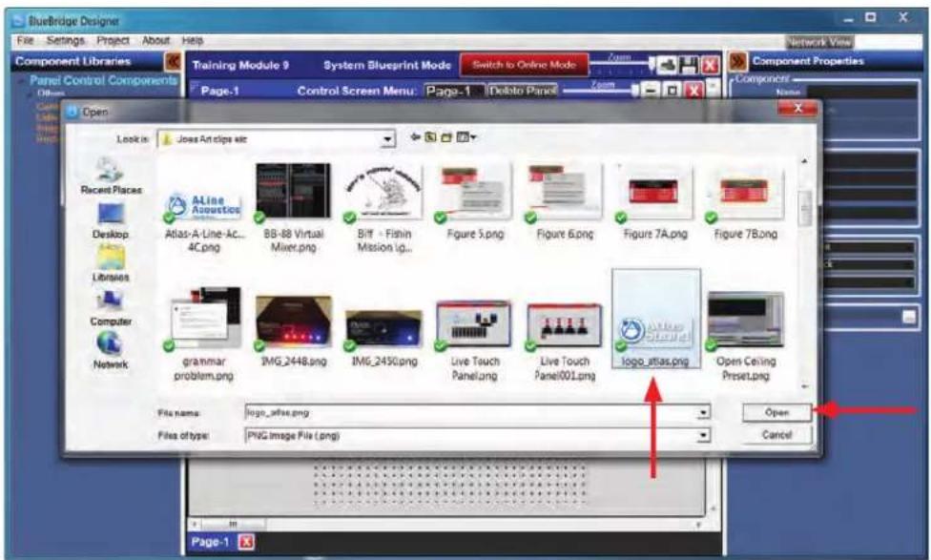The height and width of the screenshot is (560, 931).
Task: Select the Figure 7B.png thumbnail
Action: click(x=746, y=202)
